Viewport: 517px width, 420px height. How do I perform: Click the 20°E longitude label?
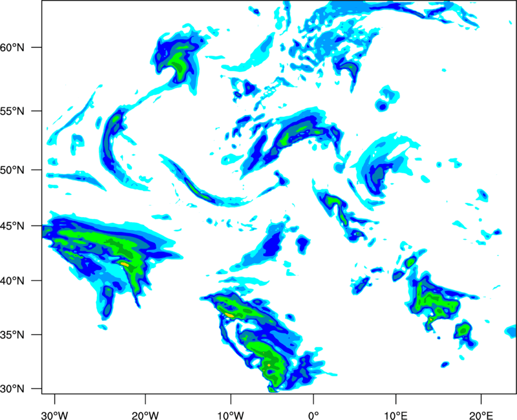[481, 415]
